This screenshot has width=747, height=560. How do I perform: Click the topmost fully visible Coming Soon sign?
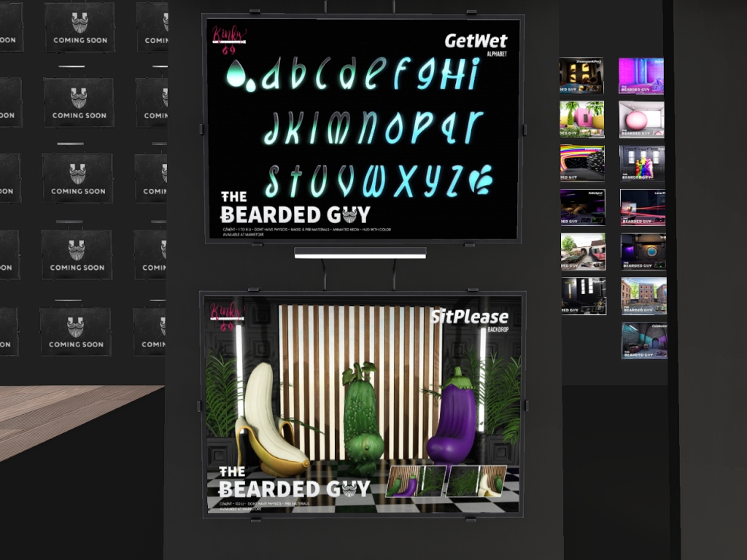click(80, 28)
